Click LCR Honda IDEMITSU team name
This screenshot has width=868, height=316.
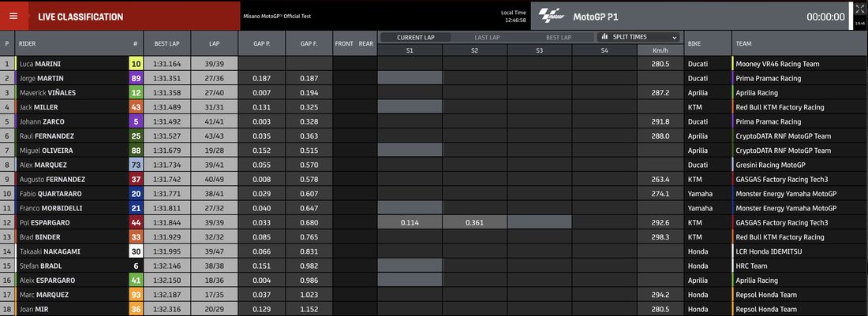tap(769, 251)
